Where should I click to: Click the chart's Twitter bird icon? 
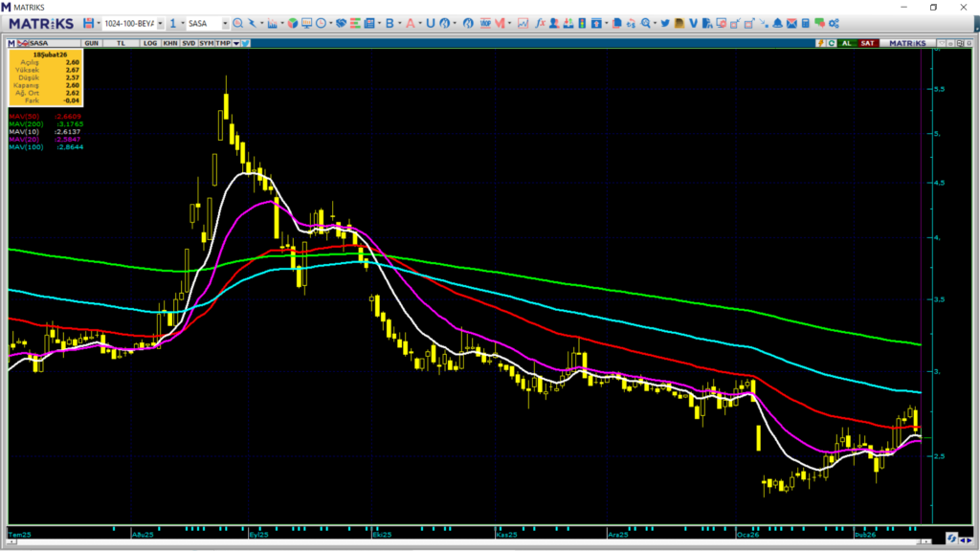tap(246, 43)
